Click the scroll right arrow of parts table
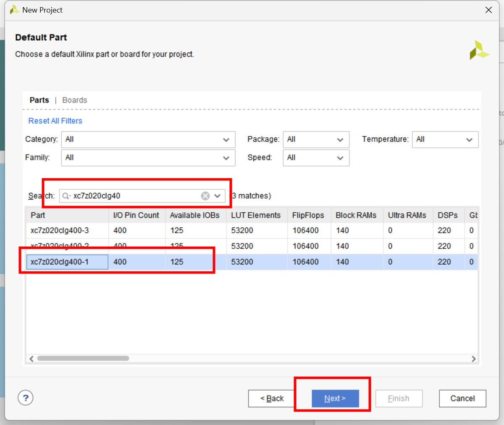Viewport: 504px width, 425px height. pyautogui.click(x=474, y=359)
